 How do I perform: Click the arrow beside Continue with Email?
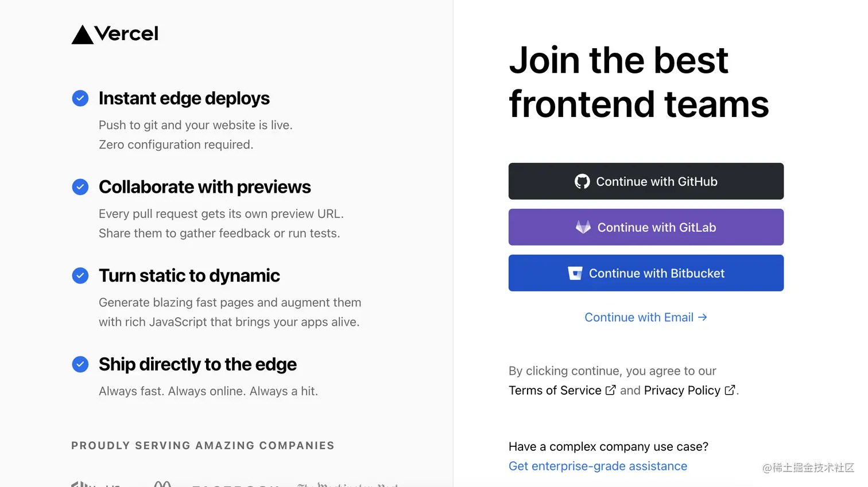click(x=703, y=317)
